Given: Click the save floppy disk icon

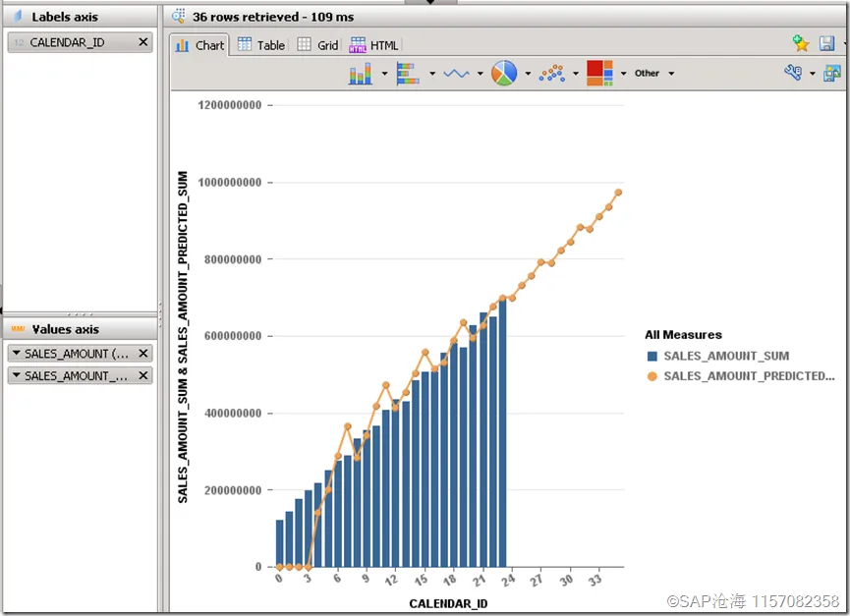Looking at the screenshot, I should click(x=826, y=43).
